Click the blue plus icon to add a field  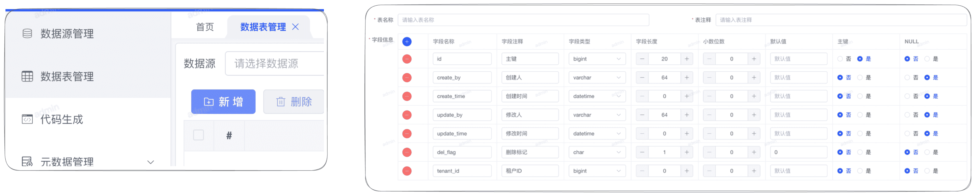point(407,41)
